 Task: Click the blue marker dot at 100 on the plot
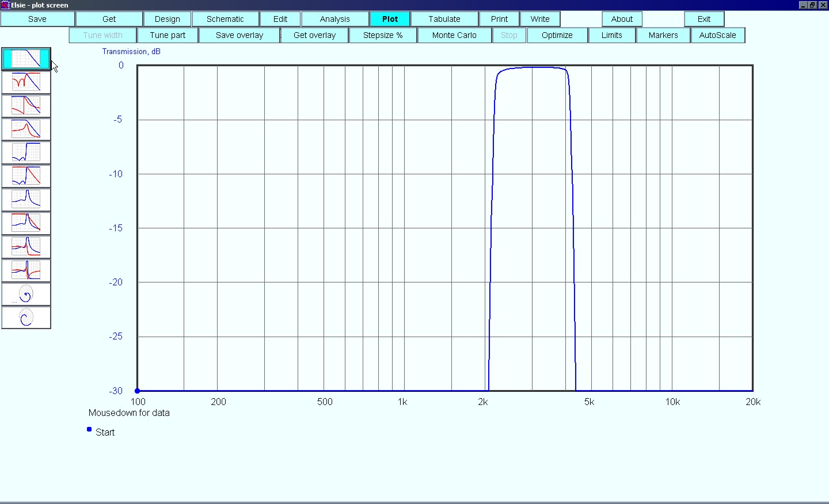(x=137, y=391)
